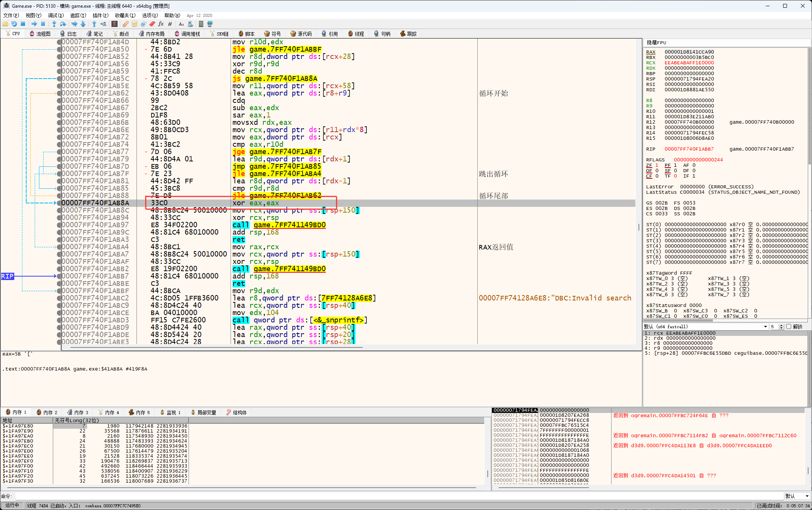Click the open file folder icon
This screenshot has height=510, width=812.
5,24
